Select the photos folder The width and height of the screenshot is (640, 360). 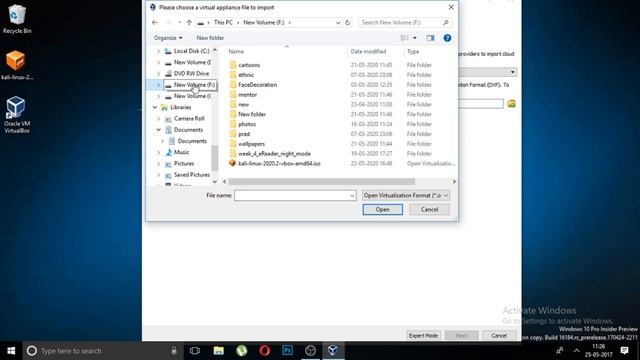(x=247, y=124)
